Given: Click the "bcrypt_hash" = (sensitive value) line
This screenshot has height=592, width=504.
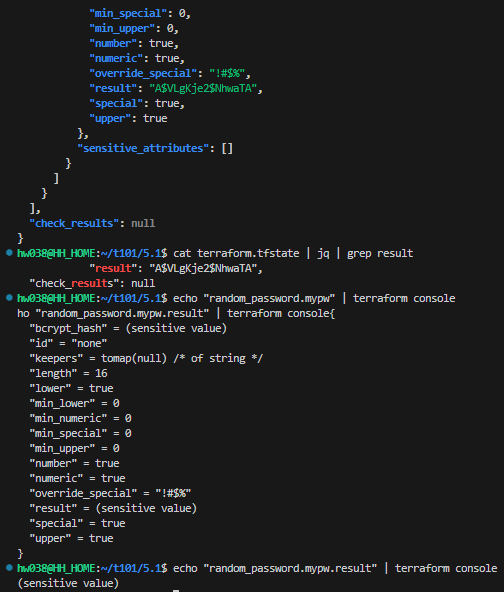Looking at the screenshot, I should pyautogui.click(x=128, y=328).
